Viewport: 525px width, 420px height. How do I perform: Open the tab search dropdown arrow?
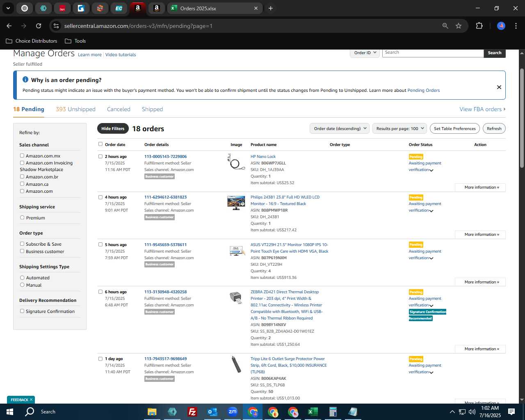tap(8, 8)
